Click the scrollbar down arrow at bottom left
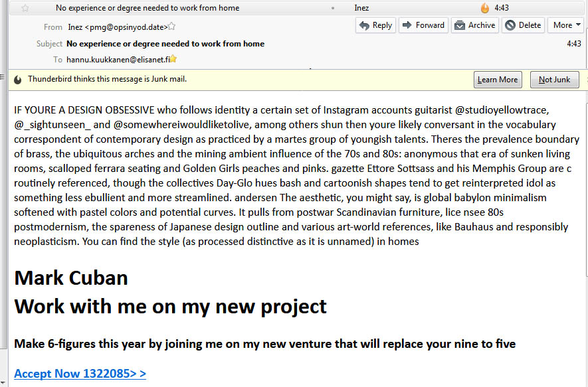Screen dimensions: 588x387 (3, 383)
